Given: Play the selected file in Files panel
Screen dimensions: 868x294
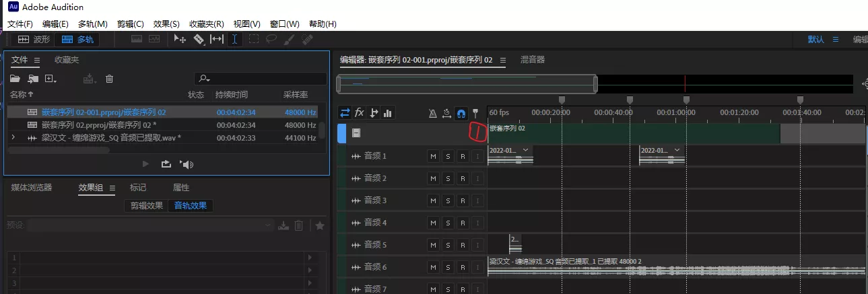Looking at the screenshot, I should (146, 164).
